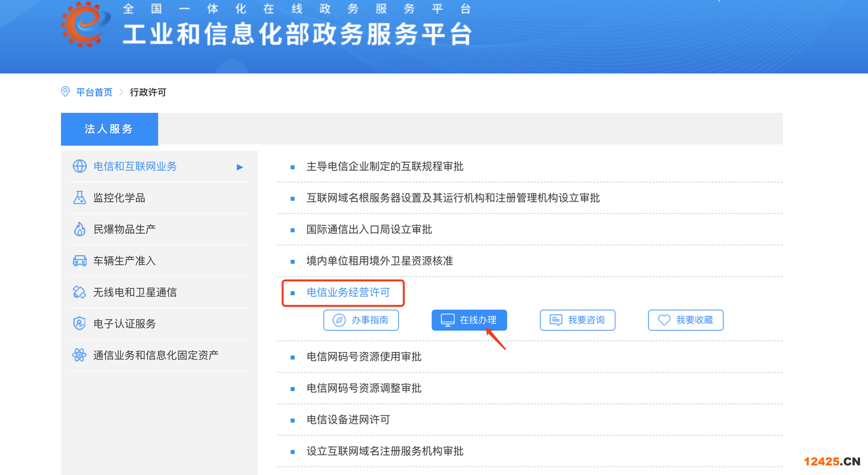Add to favorites with 我要收藏
The width and height of the screenshot is (868, 475).
pyautogui.click(x=685, y=320)
